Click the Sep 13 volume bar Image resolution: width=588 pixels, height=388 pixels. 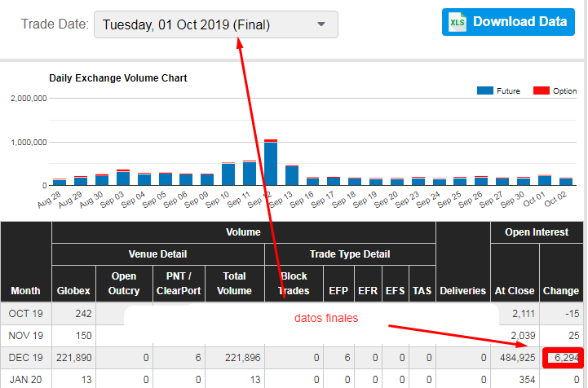click(291, 174)
